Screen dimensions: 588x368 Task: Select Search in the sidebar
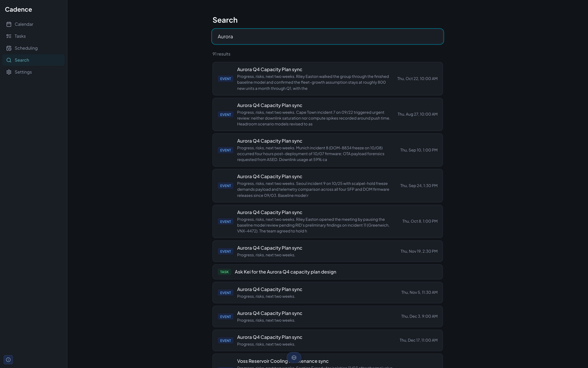[33, 60]
